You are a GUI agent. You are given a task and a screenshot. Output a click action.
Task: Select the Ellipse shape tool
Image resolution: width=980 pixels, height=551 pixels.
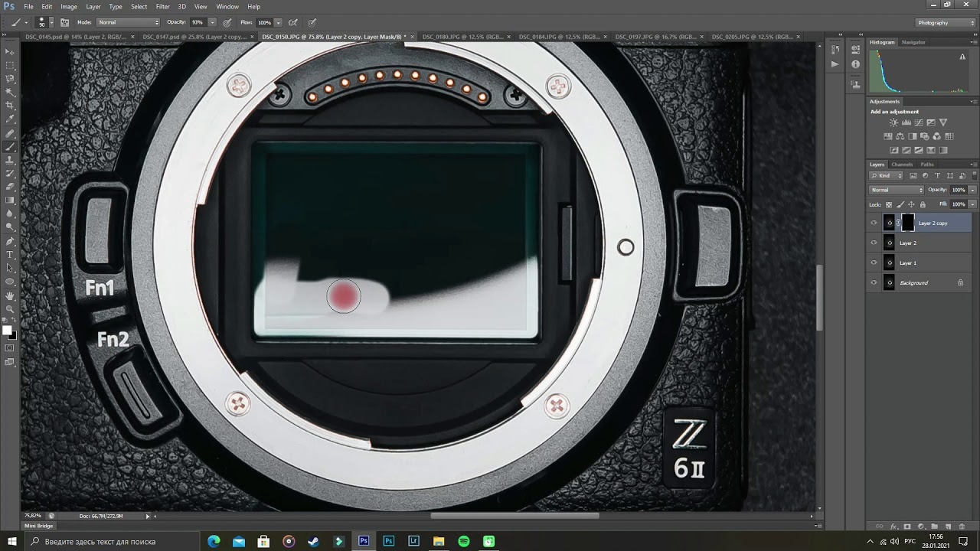tap(10, 281)
